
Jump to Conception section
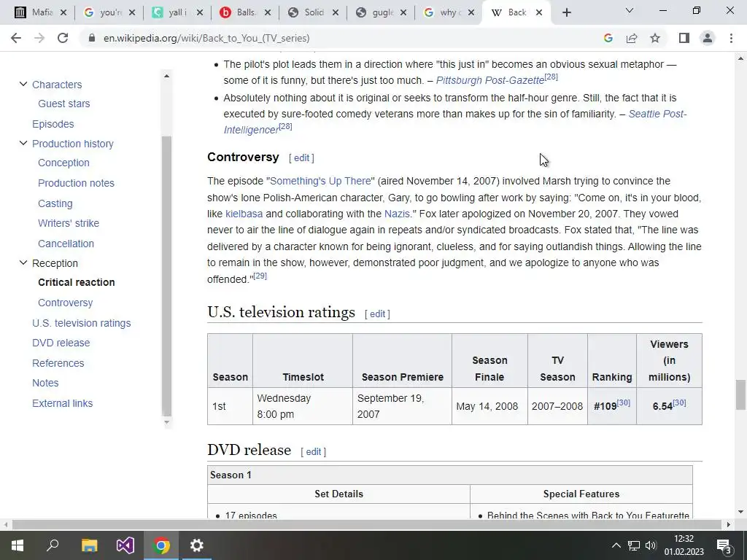pos(64,163)
